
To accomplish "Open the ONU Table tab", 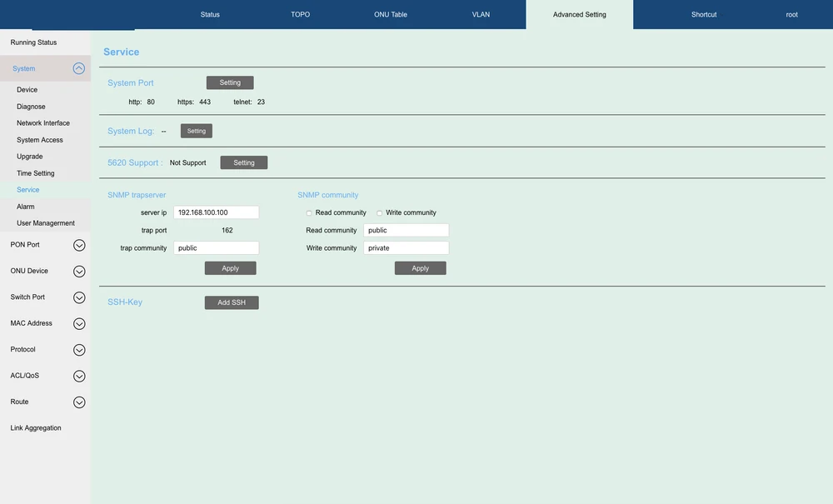I will pos(390,15).
